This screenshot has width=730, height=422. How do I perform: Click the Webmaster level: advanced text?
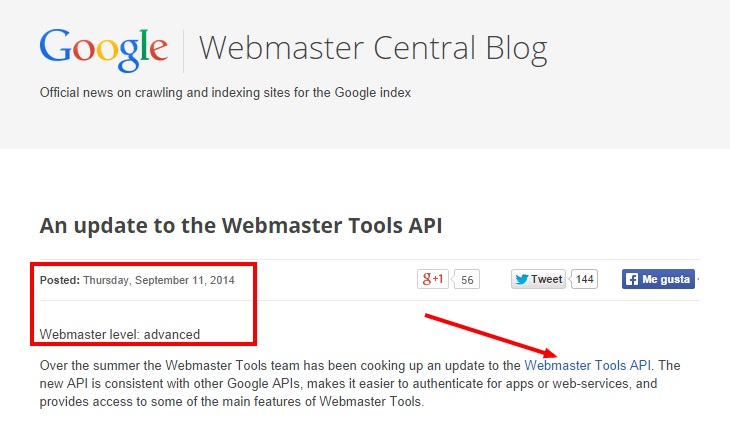pos(120,334)
